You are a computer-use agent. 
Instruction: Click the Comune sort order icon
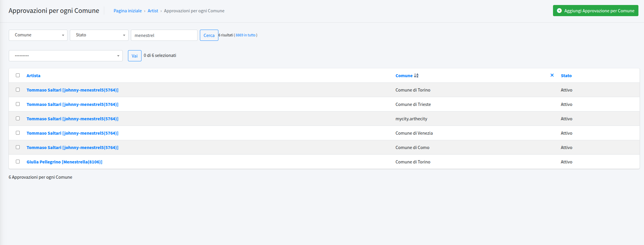[x=416, y=76]
